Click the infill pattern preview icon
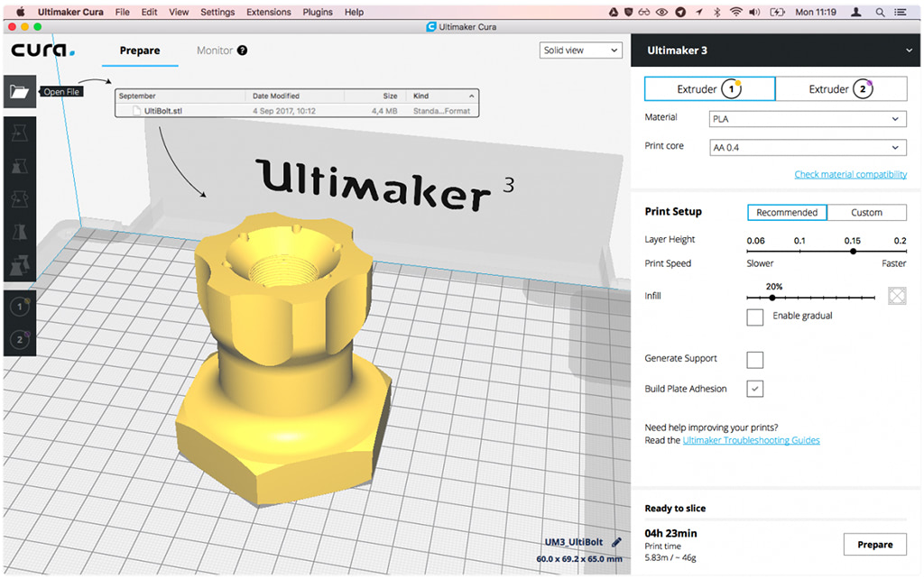This screenshot has width=924, height=579. pyautogui.click(x=897, y=296)
